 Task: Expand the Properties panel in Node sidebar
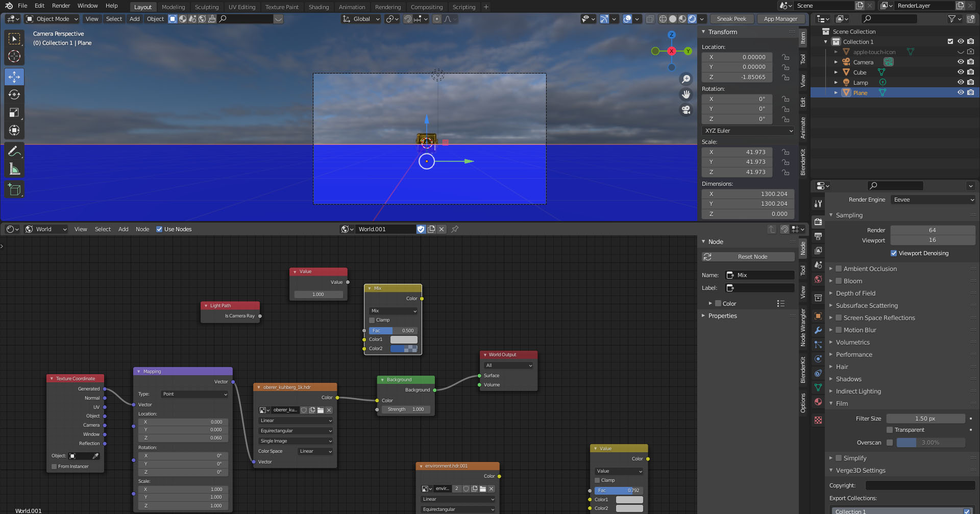[722, 315]
